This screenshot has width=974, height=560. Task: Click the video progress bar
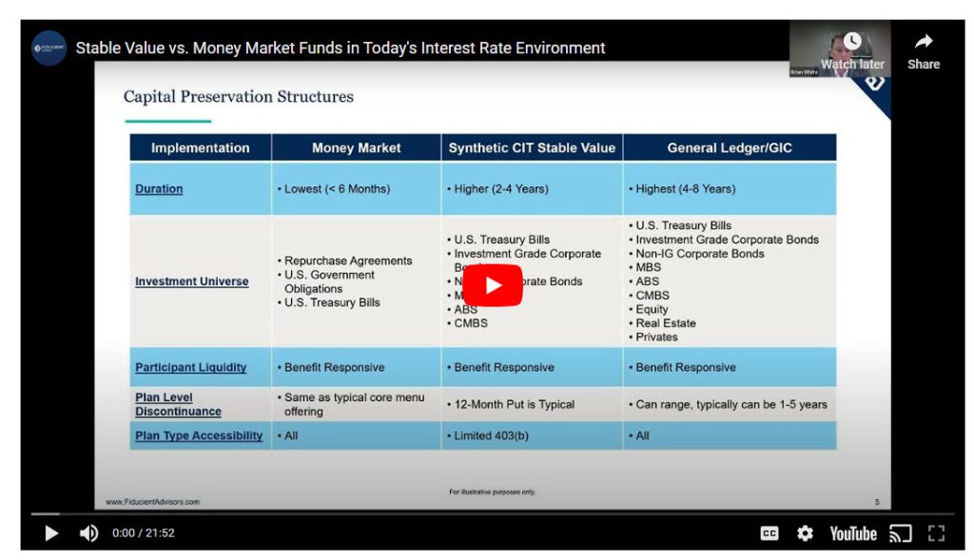coord(493,514)
